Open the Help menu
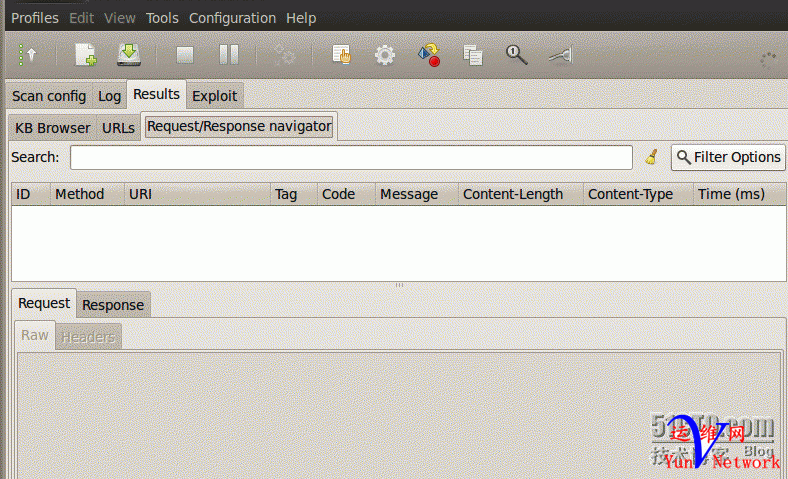This screenshot has height=479, width=788. click(x=301, y=18)
